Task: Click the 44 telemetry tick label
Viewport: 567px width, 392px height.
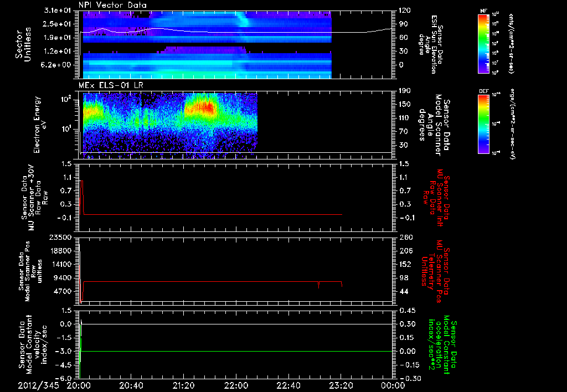Action: tap(405, 291)
